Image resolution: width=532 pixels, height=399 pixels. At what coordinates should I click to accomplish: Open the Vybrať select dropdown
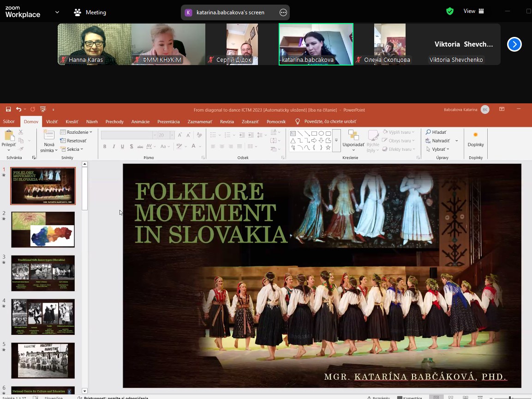[x=438, y=149]
